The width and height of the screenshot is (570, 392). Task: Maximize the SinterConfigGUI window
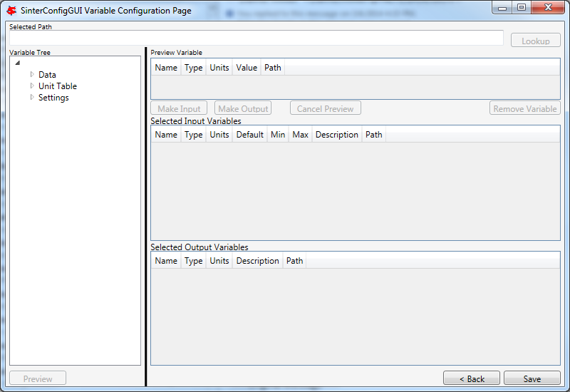[522, 7]
